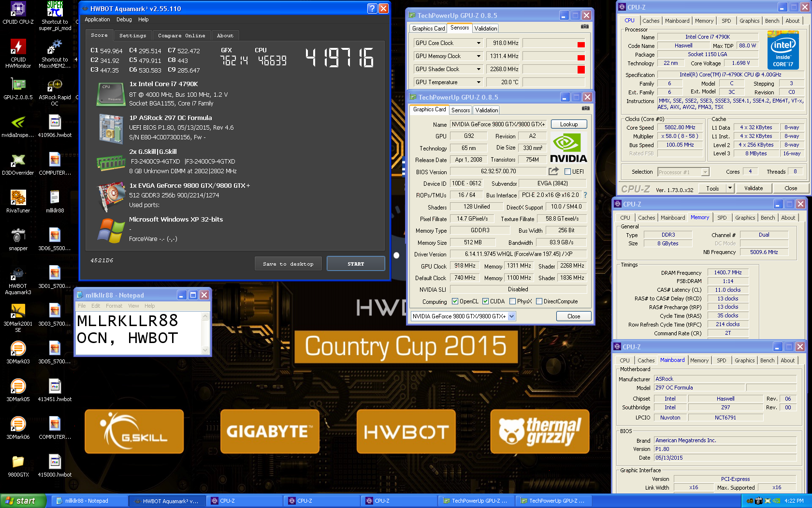Viewport: 812px width, 508px height.
Task: Click the GPU Shader Clock sensor graph
Action: pyautogui.click(x=554, y=69)
